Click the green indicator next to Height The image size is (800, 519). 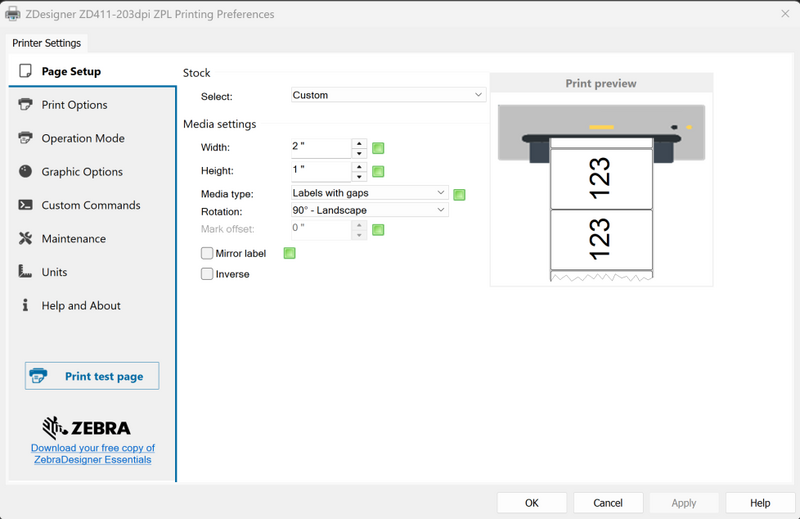[x=378, y=171]
